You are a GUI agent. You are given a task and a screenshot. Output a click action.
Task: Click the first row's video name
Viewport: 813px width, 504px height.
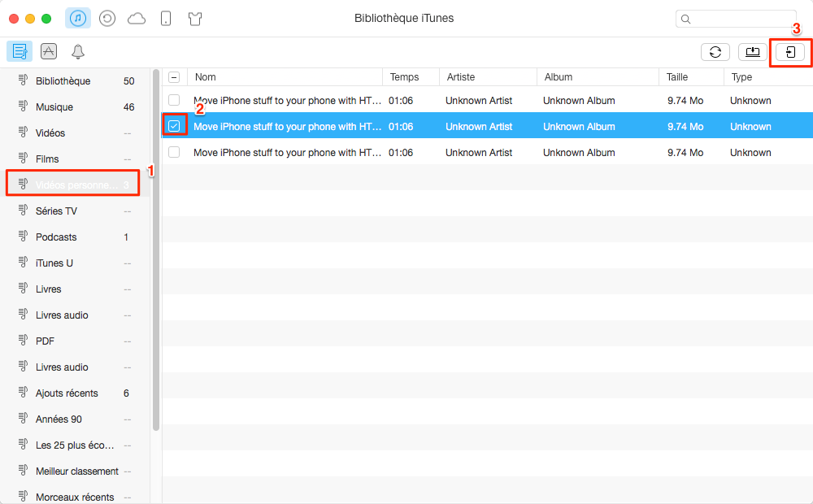click(287, 101)
